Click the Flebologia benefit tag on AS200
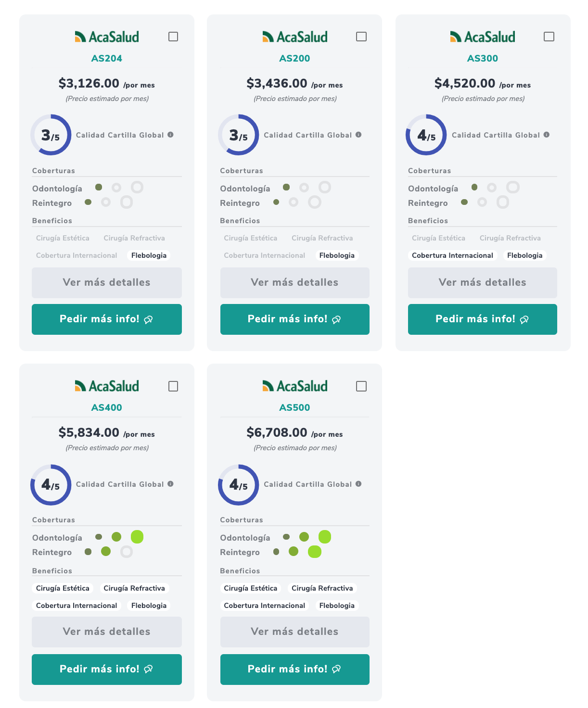 [x=337, y=255]
